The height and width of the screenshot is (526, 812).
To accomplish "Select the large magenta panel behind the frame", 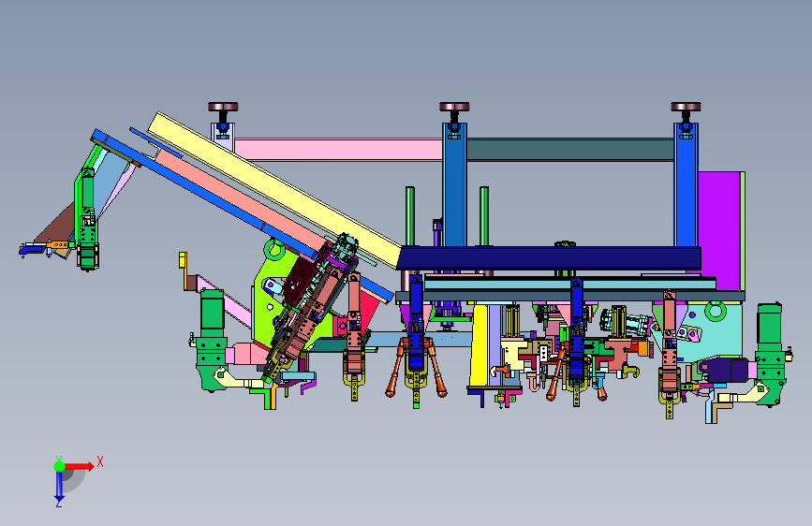I will click(718, 230).
